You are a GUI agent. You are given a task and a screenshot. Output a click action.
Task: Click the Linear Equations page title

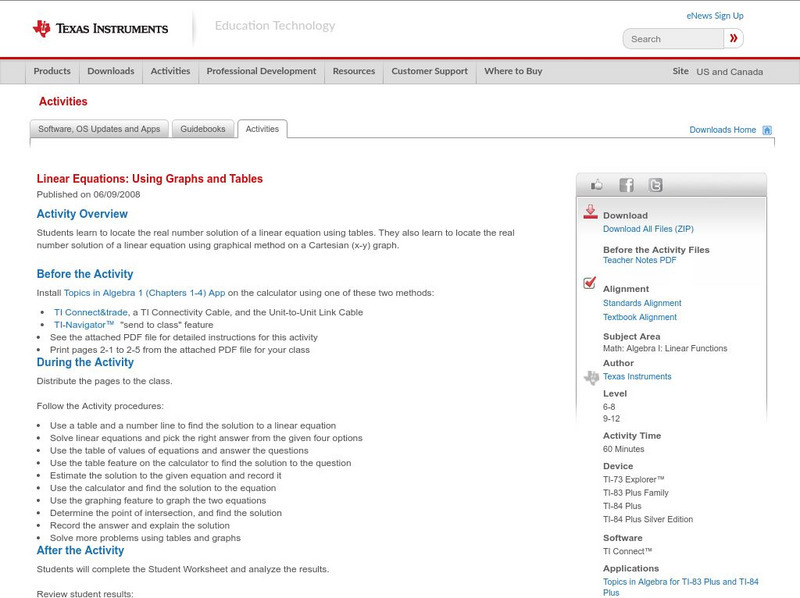149,179
